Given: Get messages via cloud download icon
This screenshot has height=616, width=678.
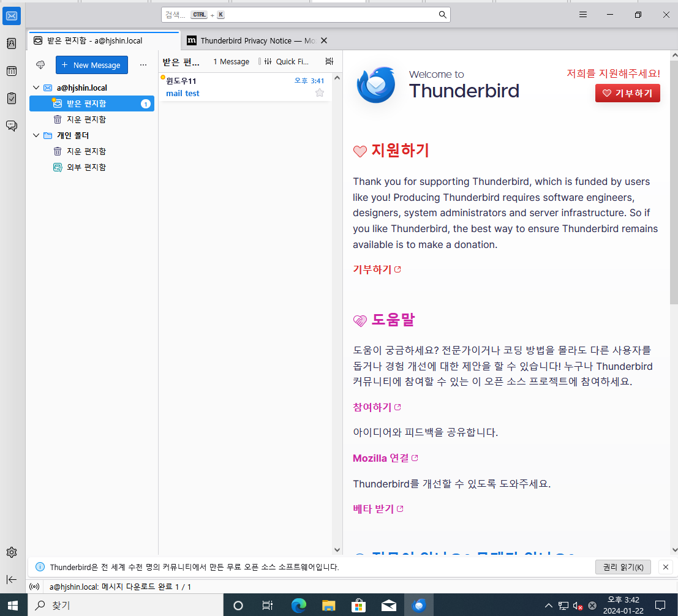Looking at the screenshot, I should coord(40,65).
